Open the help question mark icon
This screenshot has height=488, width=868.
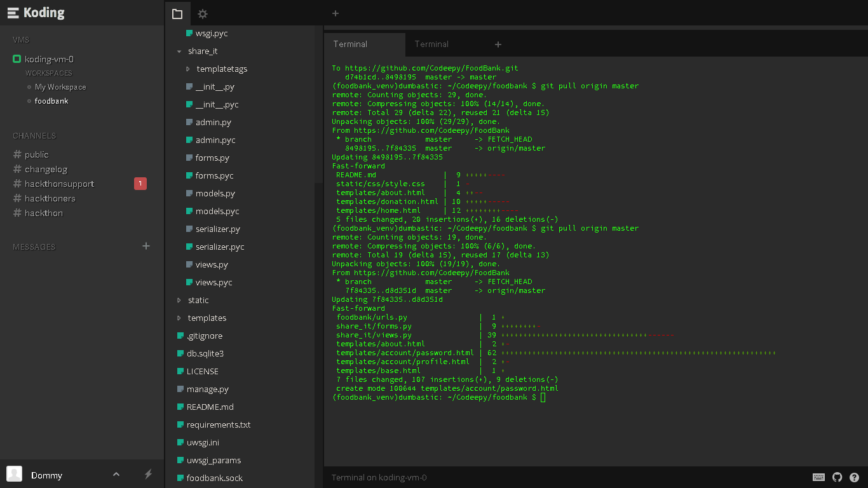[x=854, y=477]
